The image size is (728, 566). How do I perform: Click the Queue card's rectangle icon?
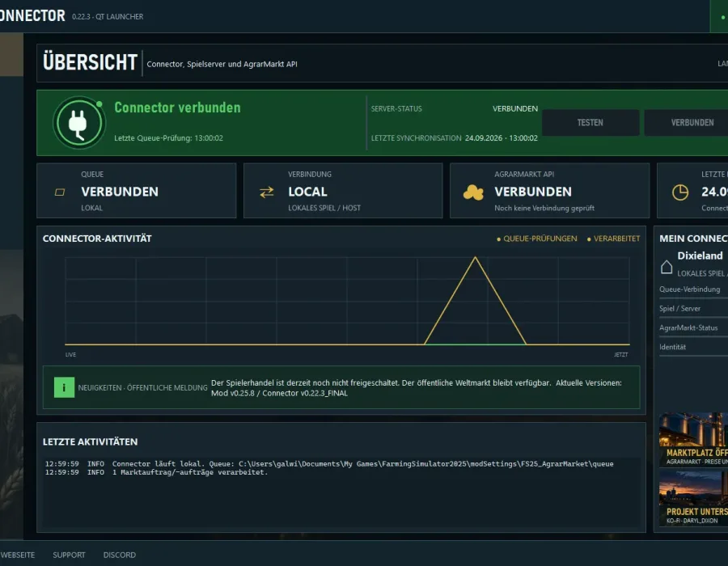coord(60,192)
